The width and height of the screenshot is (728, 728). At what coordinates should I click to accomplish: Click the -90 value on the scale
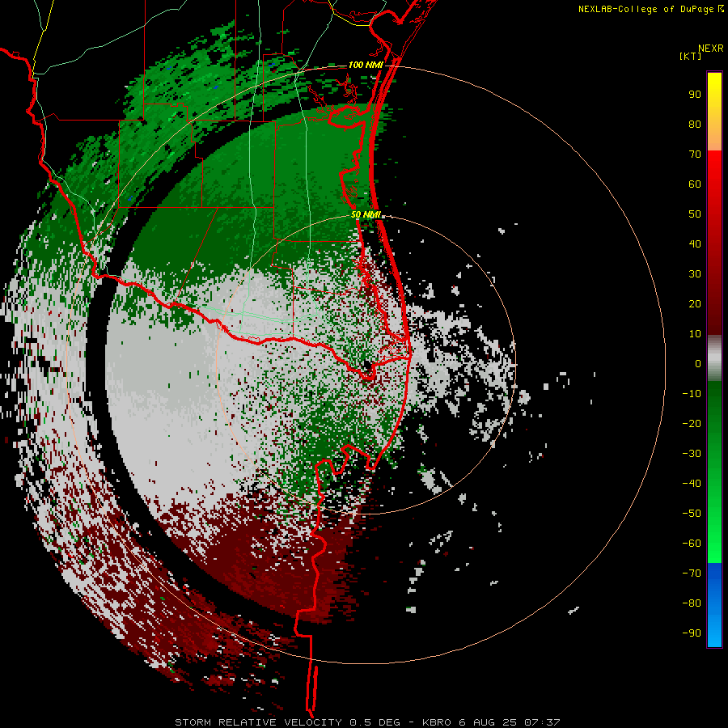click(692, 633)
